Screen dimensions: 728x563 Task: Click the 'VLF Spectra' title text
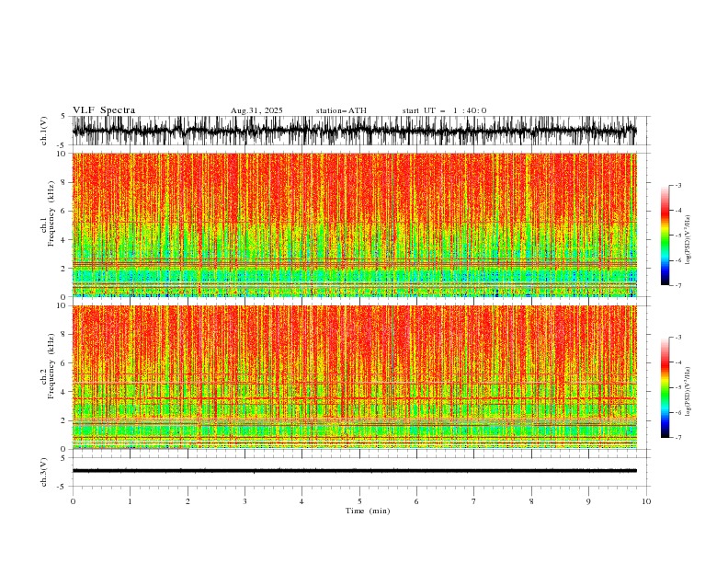pyautogui.click(x=104, y=110)
